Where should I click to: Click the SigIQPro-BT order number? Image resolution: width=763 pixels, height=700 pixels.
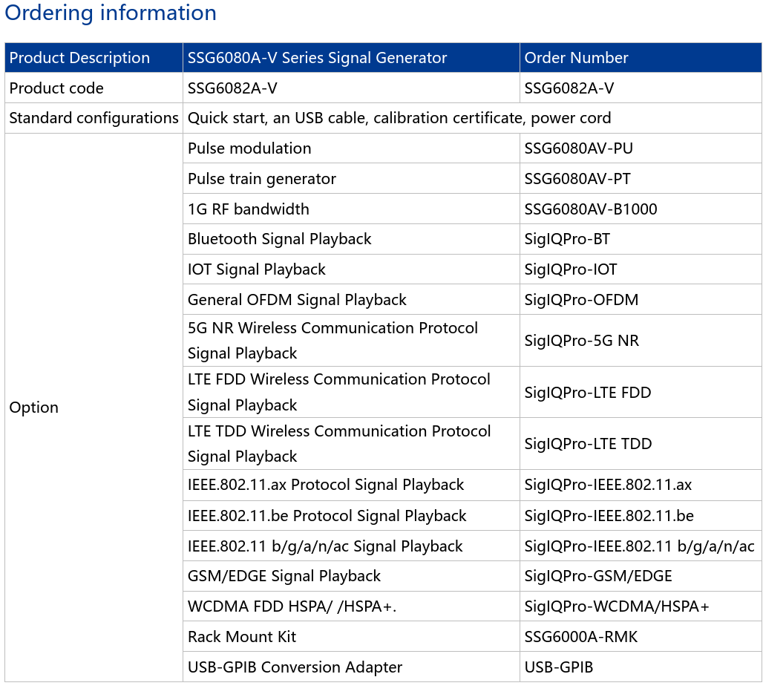(567, 239)
